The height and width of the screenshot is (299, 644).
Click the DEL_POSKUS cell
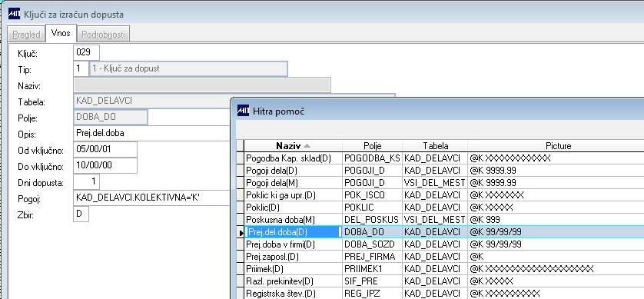372,220
